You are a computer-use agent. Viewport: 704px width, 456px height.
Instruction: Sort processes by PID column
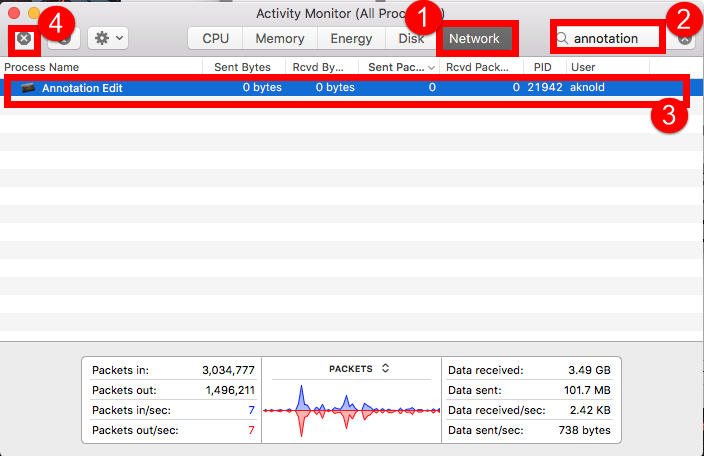(543, 67)
